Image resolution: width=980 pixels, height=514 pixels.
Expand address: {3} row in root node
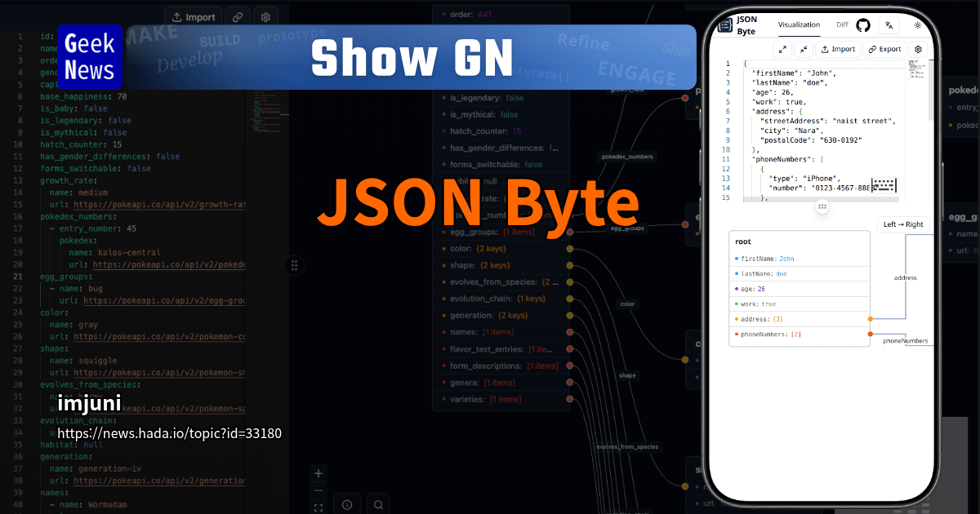(800, 319)
